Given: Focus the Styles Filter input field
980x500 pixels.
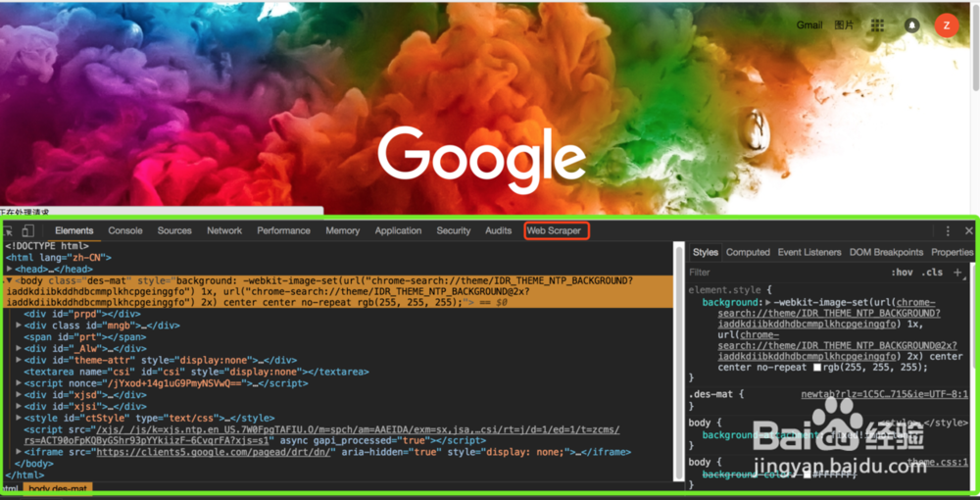Looking at the screenshot, I should (x=788, y=272).
